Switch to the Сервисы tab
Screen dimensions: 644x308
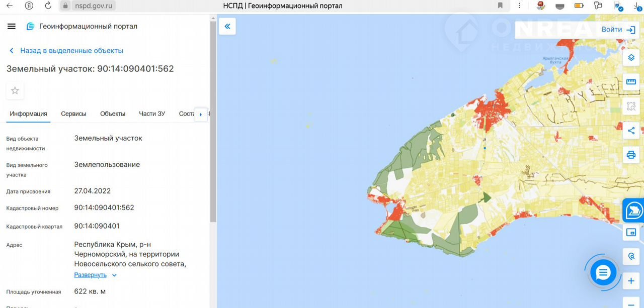[x=73, y=114]
